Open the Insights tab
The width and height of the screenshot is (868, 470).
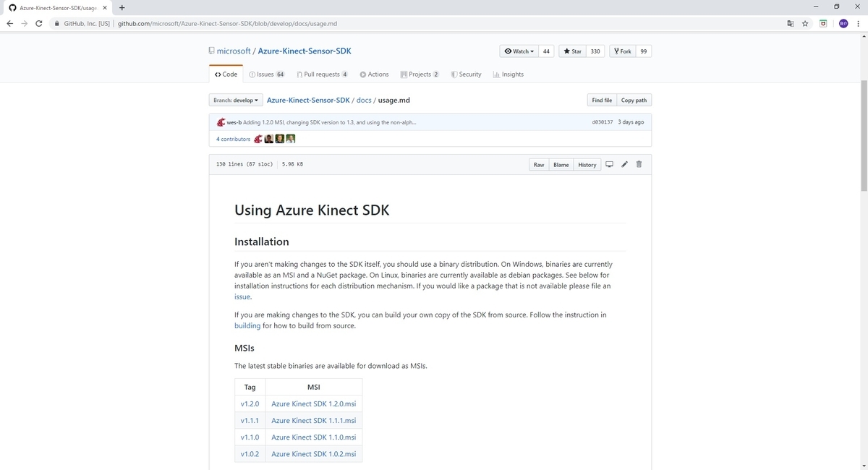point(509,74)
